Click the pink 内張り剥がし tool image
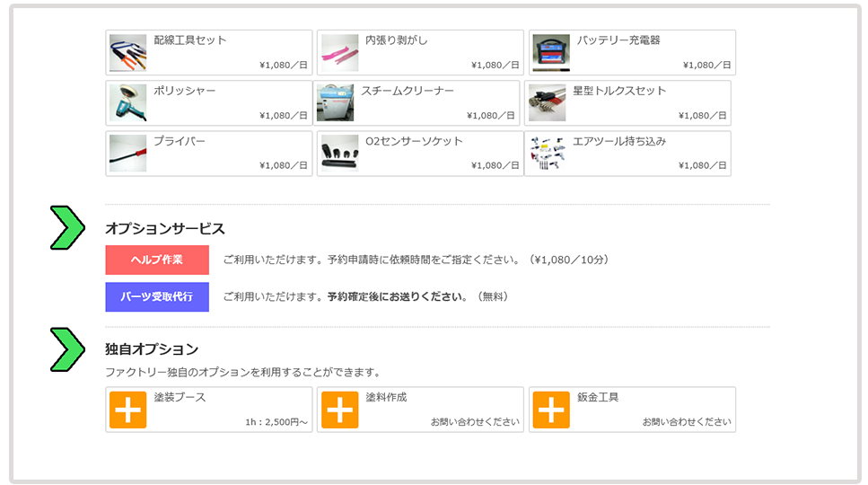This screenshot has width=868, height=485. [x=339, y=53]
